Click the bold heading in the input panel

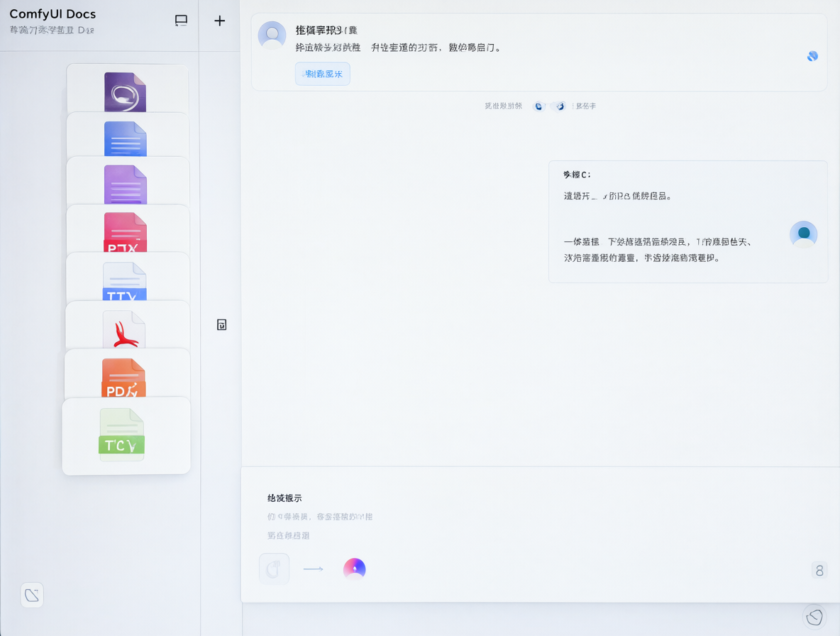(284, 498)
